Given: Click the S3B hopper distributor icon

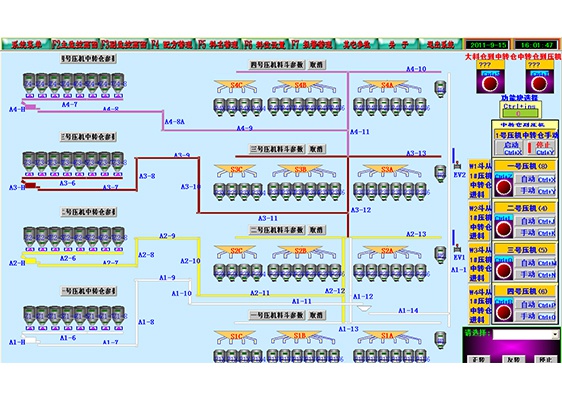Looking at the screenshot, I should pos(300,171).
